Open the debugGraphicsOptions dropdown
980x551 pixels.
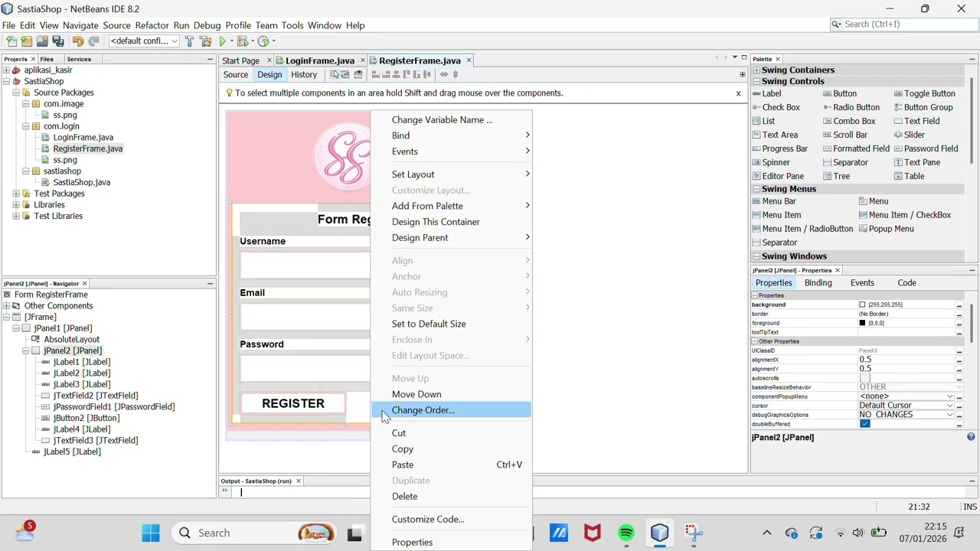(950, 415)
